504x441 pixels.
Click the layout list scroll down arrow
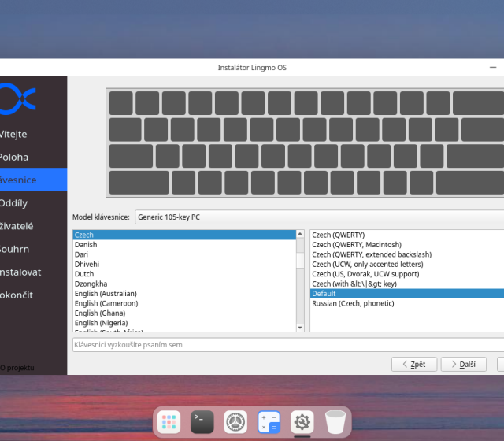point(300,327)
